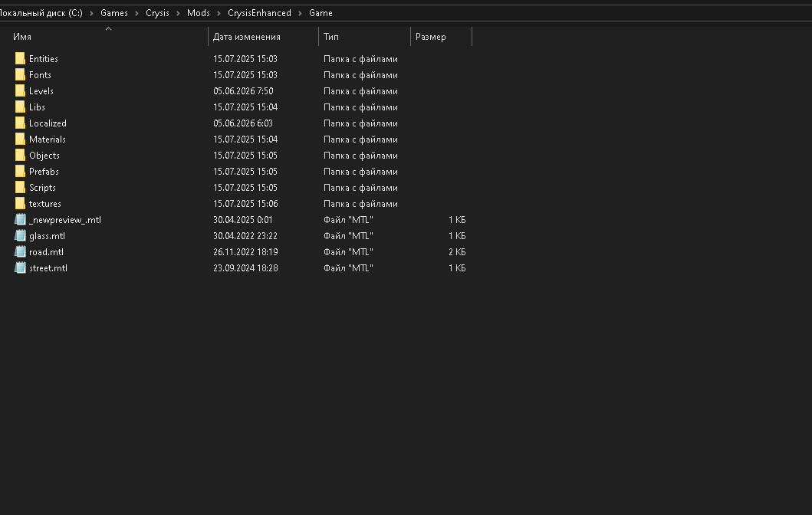Expand the chevron after Games breadcrumb
The height and width of the screenshot is (515, 812).
pos(136,13)
